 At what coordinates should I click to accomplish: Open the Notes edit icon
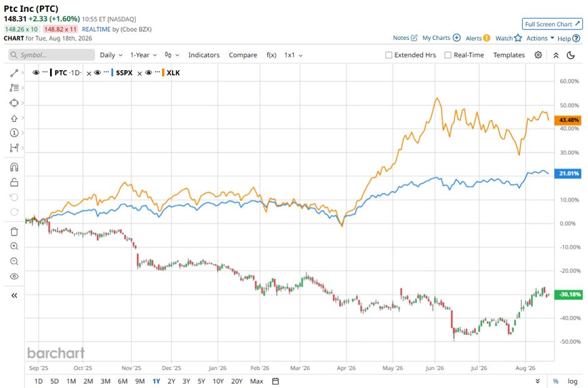coord(414,37)
